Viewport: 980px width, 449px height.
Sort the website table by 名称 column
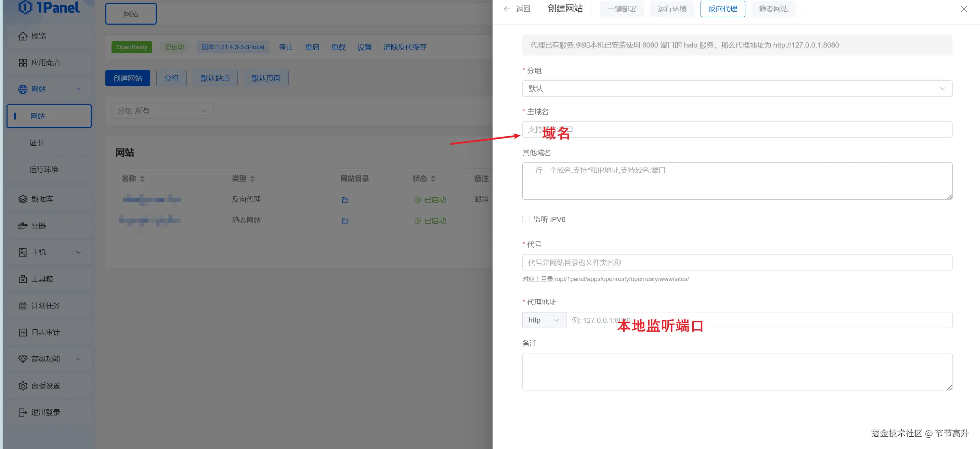(142, 179)
